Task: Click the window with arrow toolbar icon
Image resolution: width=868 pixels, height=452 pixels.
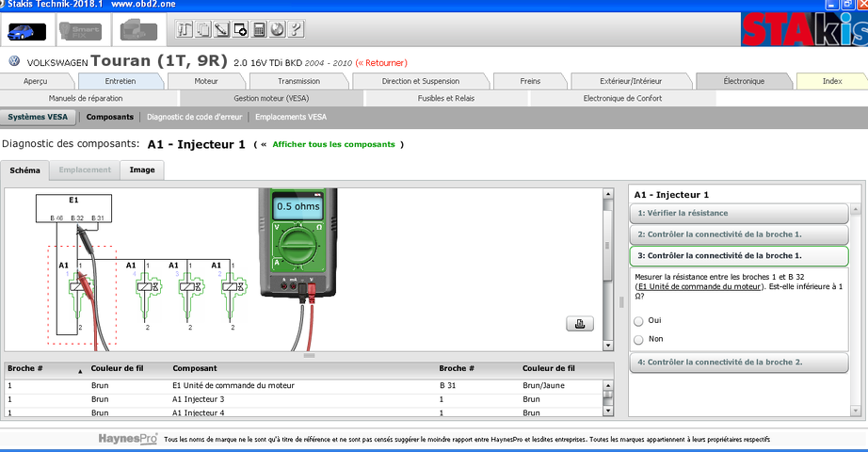Action: pyautogui.click(x=240, y=29)
